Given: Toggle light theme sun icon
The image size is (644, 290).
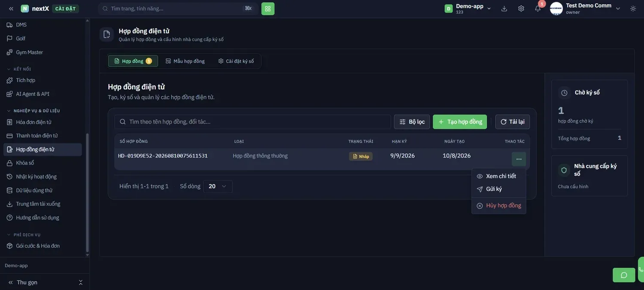Looking at the screenshot, I should pos(633,9).
